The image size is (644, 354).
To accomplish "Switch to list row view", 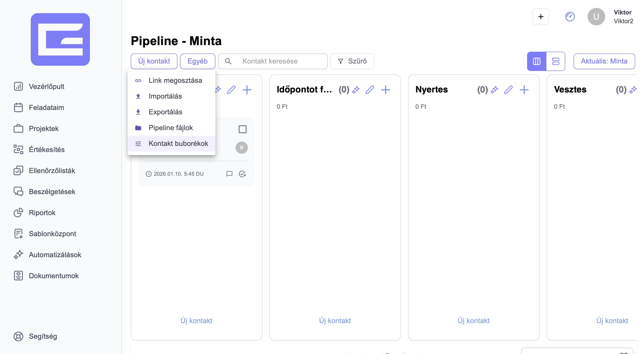I will point(556,61).
